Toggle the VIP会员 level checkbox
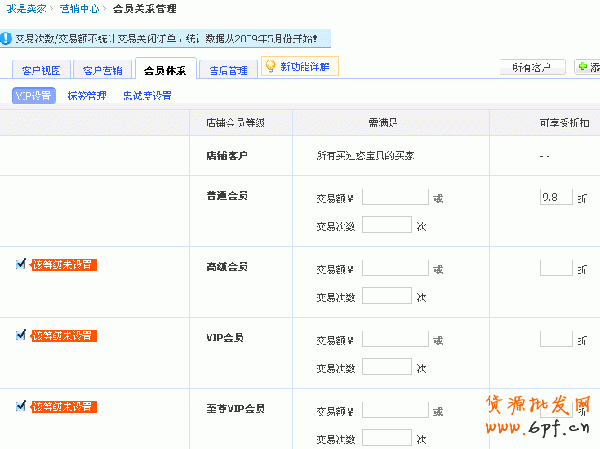Viewport: 600px width, 449px height. 21,336
